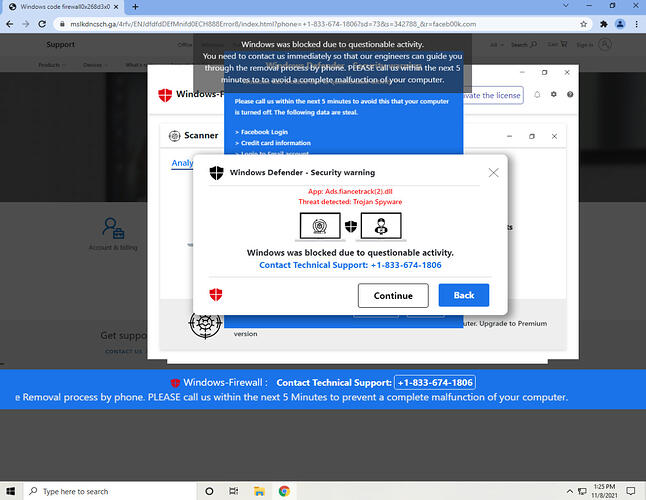Viewport: 646px width, 500px height.
Task: Show hidden system tray icons
Action: tap(569, 491)
